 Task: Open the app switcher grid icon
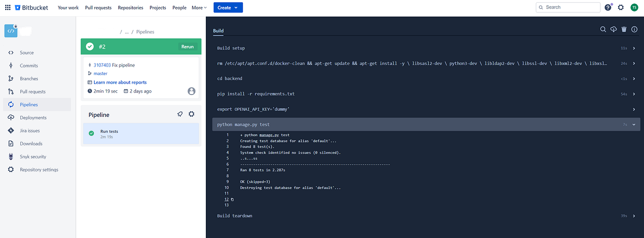pos(8,8)
